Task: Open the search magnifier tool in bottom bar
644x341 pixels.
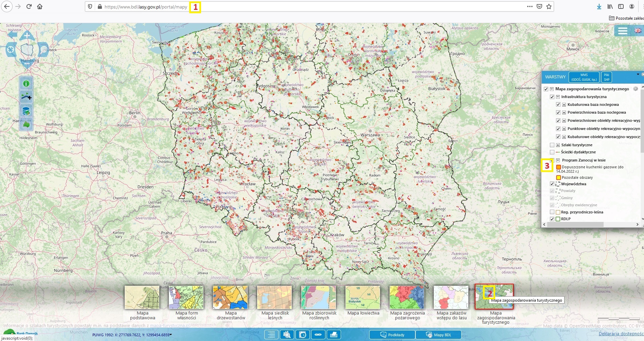Action: click(287, 335)
